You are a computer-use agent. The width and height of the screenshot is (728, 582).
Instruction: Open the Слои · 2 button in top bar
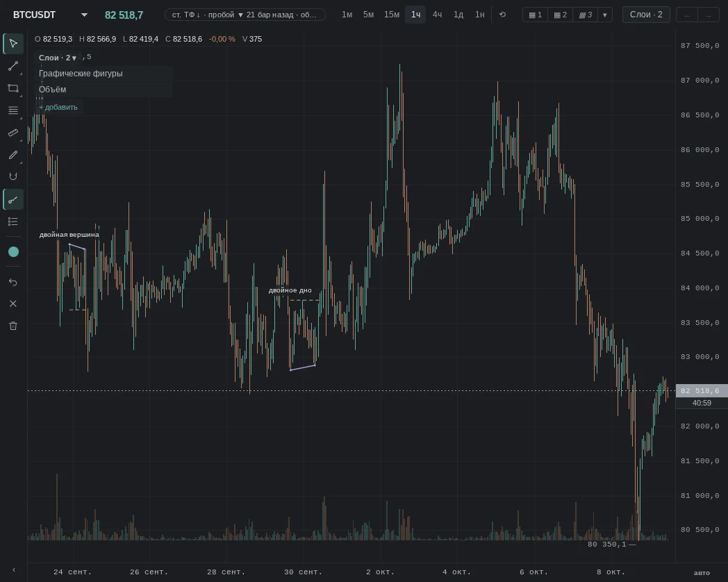point(646,15)
